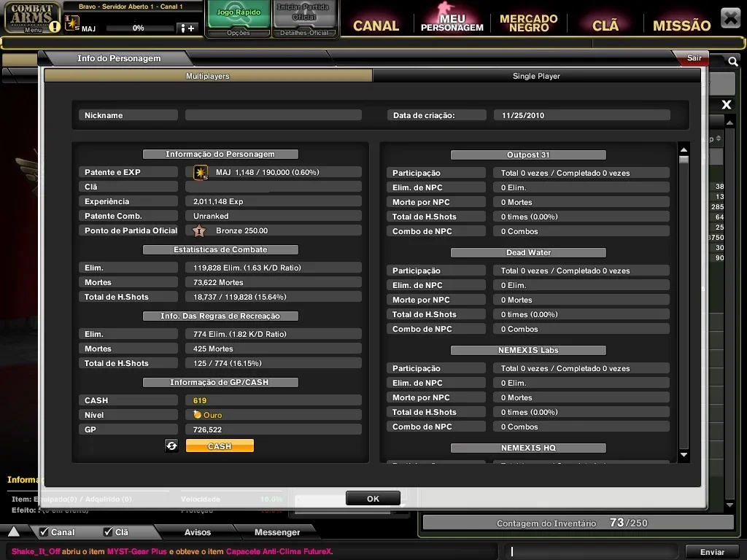Viewport: 747px width, 560px height.
Task: Click the Enviar chat button
Action: [712, 551]
